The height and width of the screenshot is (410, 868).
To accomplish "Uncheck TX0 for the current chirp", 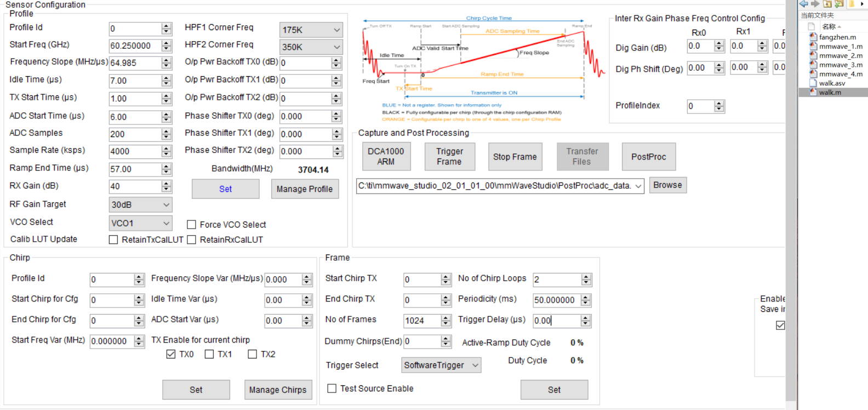I will click(171, 354).
